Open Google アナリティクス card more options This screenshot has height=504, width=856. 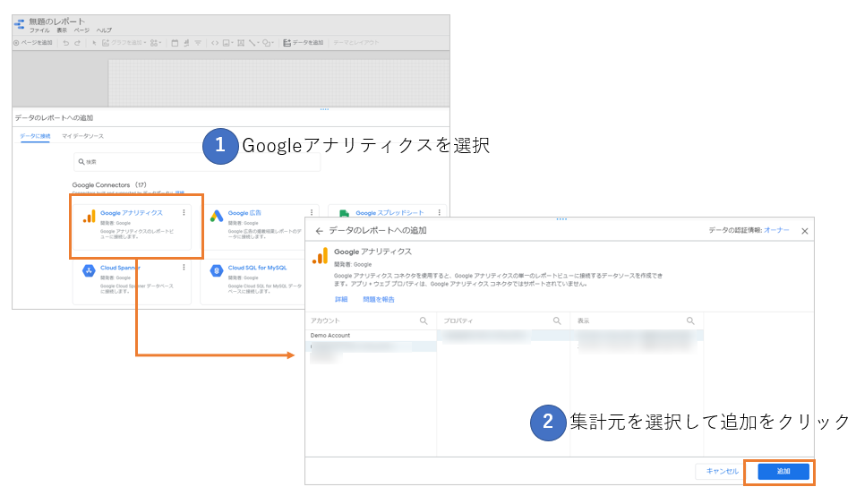(184, 212)
